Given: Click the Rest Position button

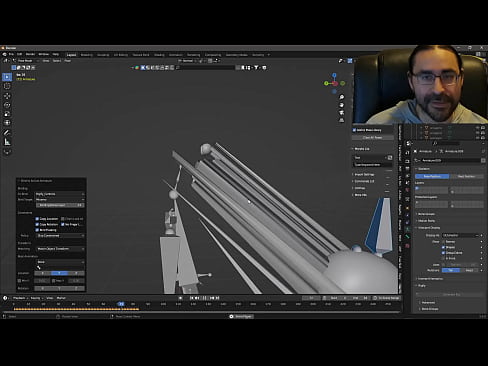Looking at the screenshot, I should [x=466, y=176].
